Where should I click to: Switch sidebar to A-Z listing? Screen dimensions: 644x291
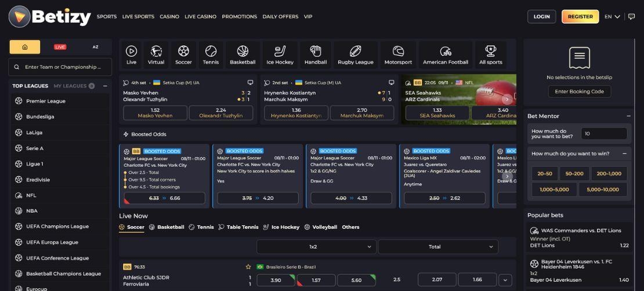pyautogui.click(x=95, y=47)
